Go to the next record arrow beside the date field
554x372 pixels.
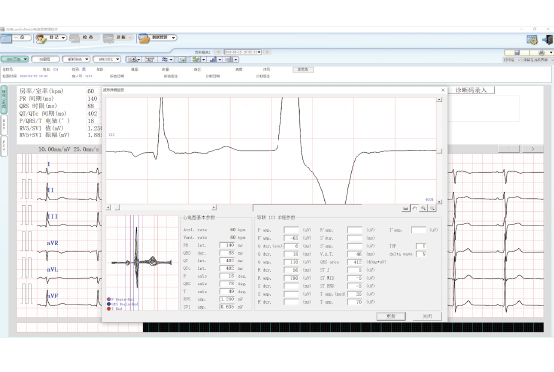tap(267, 52)
